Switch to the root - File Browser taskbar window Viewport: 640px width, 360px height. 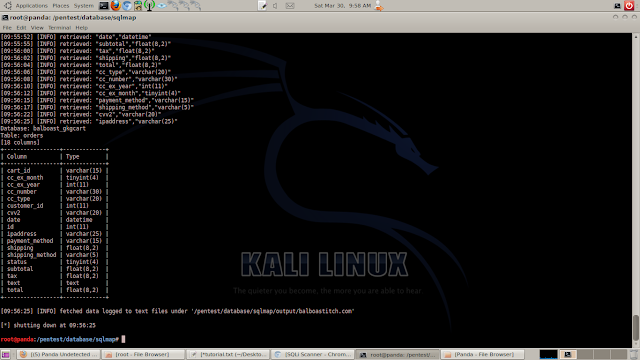pyautogui.click(x=143, y=354)
